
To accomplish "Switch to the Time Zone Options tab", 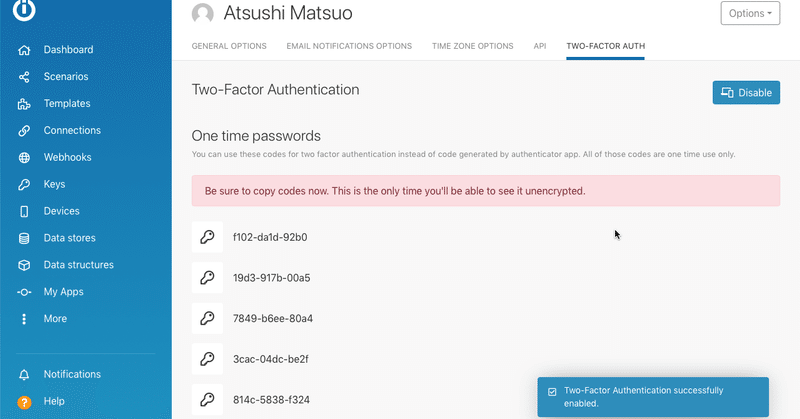I will coord(472,46).
